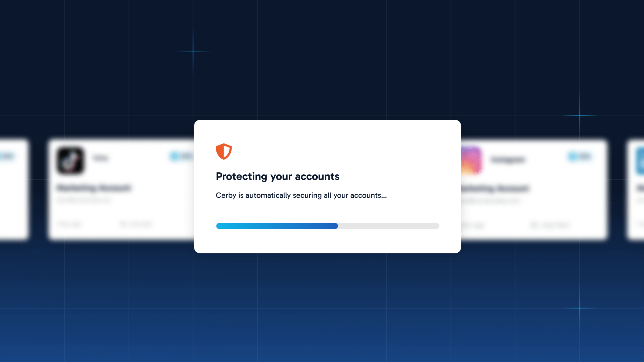Click the blue badge on far-left card
This screenshot has width=644, height=362.
[x=7, y=156]
